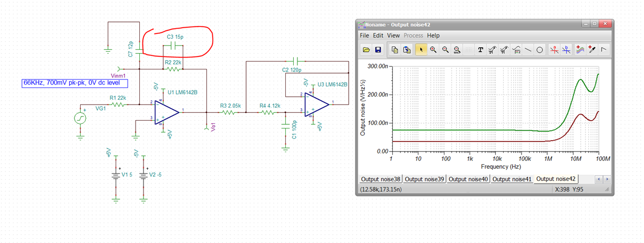This screenshot has height=243, width=644.
Task: Open the Process menu
Action: pyautogui.click(x=413, y=36)
